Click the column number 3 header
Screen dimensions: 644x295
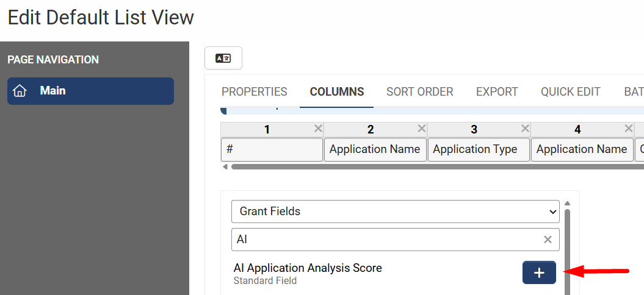pyautogui.click(x=474, y=130)
